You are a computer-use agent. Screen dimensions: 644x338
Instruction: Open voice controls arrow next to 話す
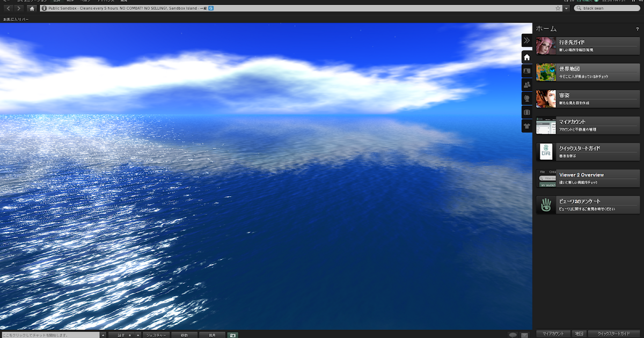coord(137,335)
